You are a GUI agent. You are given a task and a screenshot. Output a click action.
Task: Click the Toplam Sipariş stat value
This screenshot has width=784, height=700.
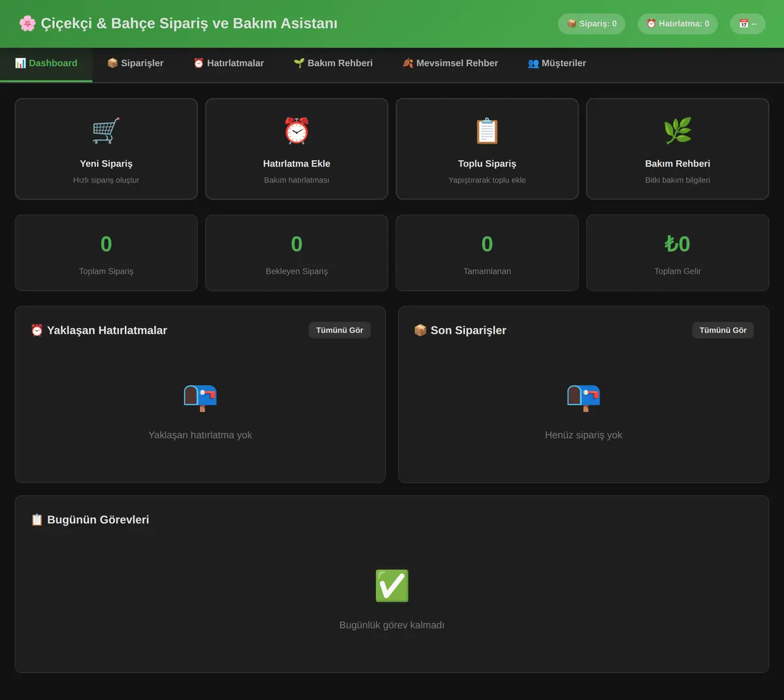pyautogui.click(x=106, y=244)
